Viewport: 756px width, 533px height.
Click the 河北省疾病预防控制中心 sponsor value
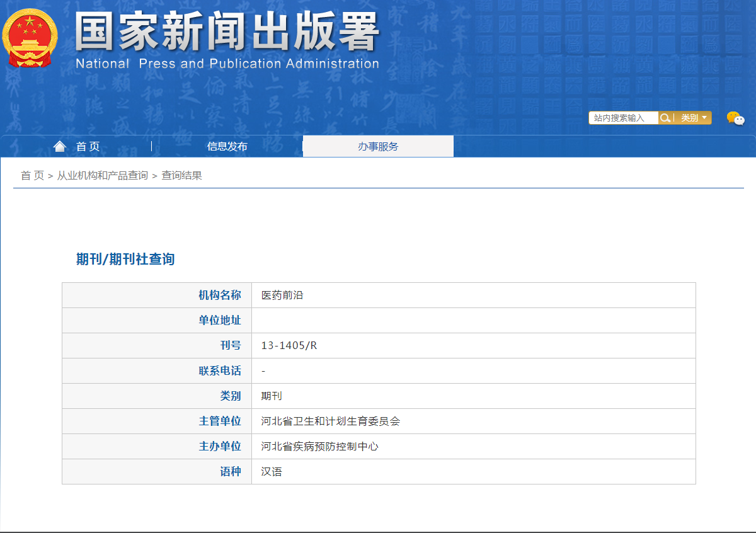[x=320, y=446]
